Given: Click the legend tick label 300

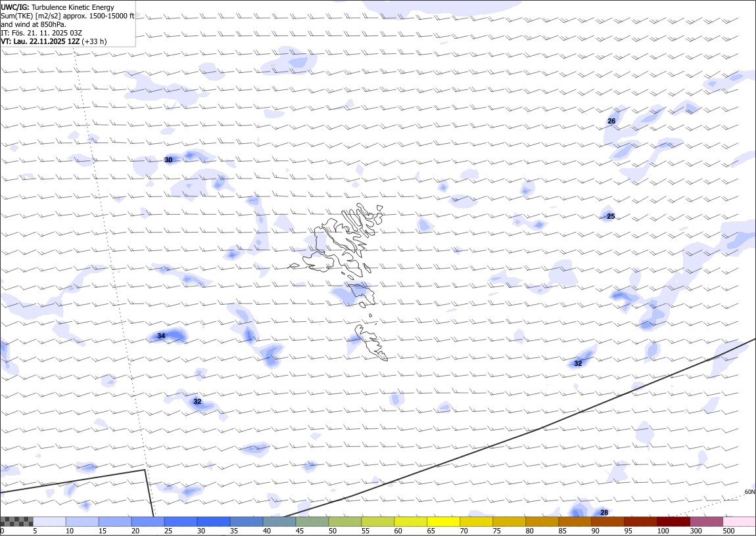Looking at the screenshot, I should tap(696, 531).
